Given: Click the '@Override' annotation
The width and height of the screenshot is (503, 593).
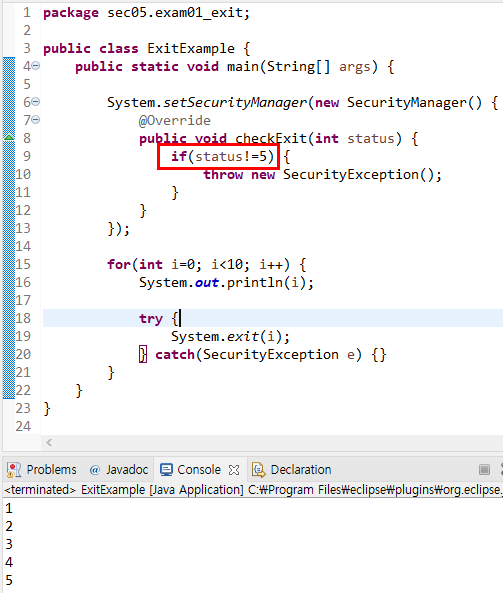Looking at the screenshot, I should point(175,120).
